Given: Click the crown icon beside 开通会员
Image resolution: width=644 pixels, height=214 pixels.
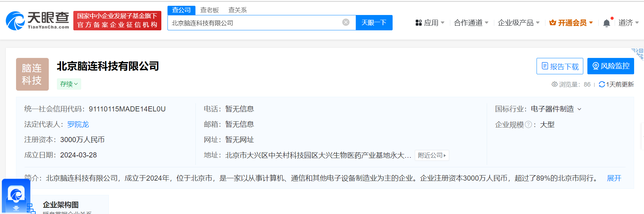Looking at the screenshot, I should pos(553,23).
